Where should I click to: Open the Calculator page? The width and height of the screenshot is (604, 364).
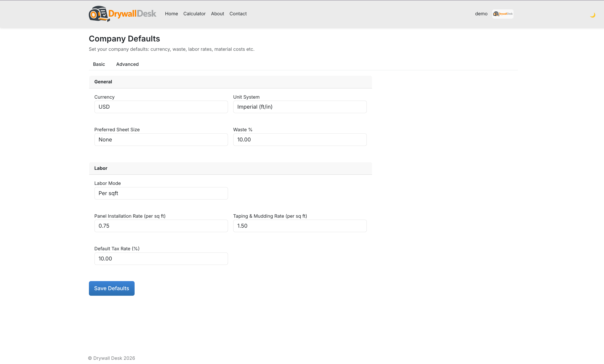pyautogui.click(x=194, y=14)
